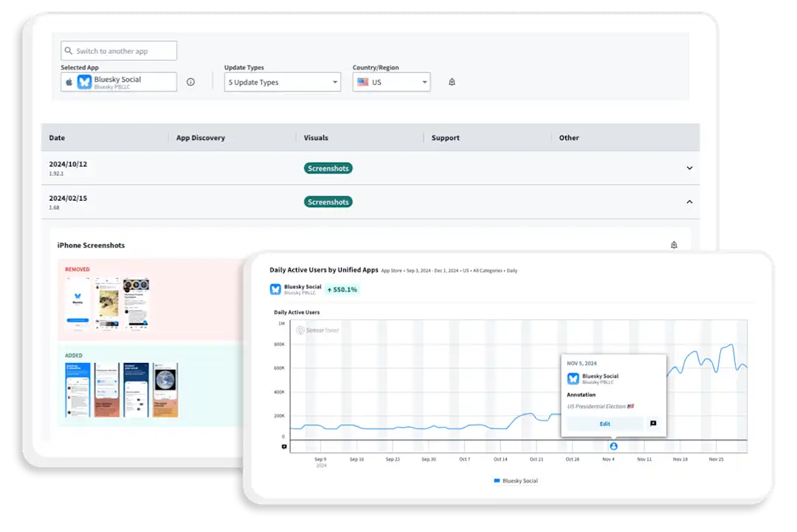
Task: Click the comment flag icon beside Edit
Action: coord(653,424)
